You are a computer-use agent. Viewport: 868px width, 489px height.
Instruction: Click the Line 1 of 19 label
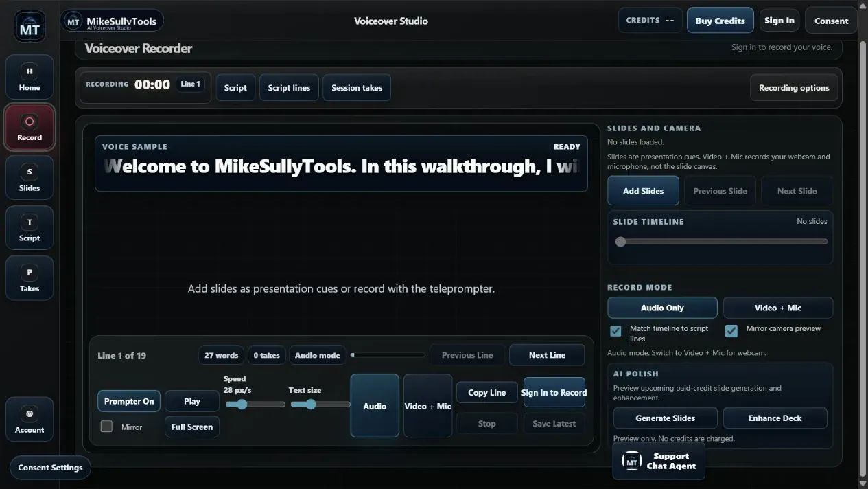pos(122,355)
